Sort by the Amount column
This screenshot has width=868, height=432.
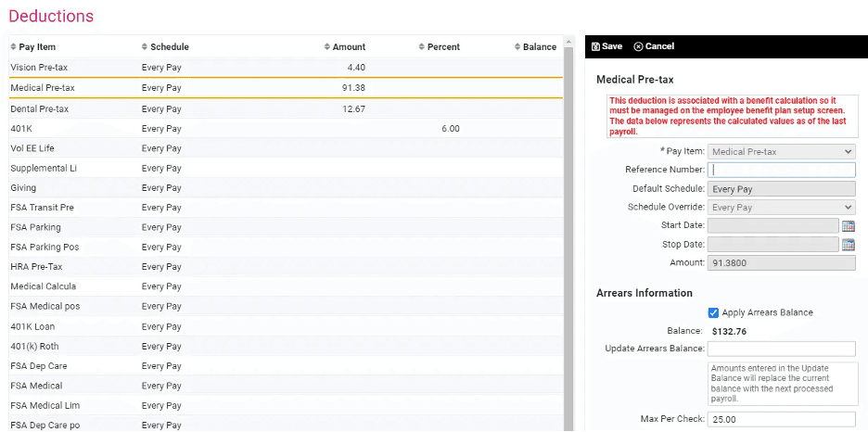point(344,47)
